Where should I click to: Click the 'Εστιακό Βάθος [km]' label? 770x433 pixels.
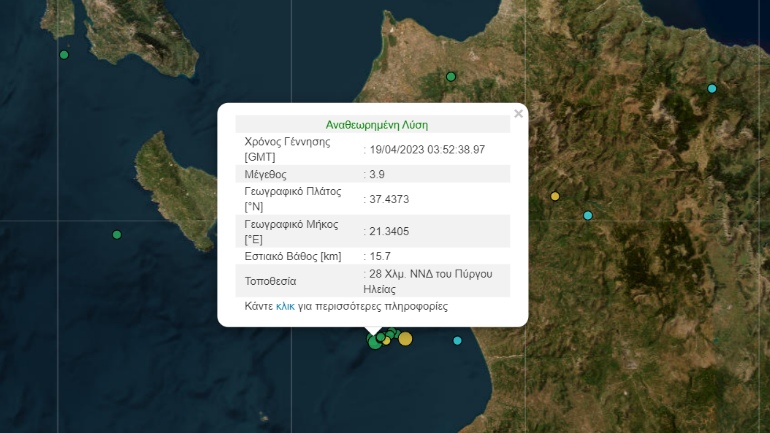pos(293,256)
